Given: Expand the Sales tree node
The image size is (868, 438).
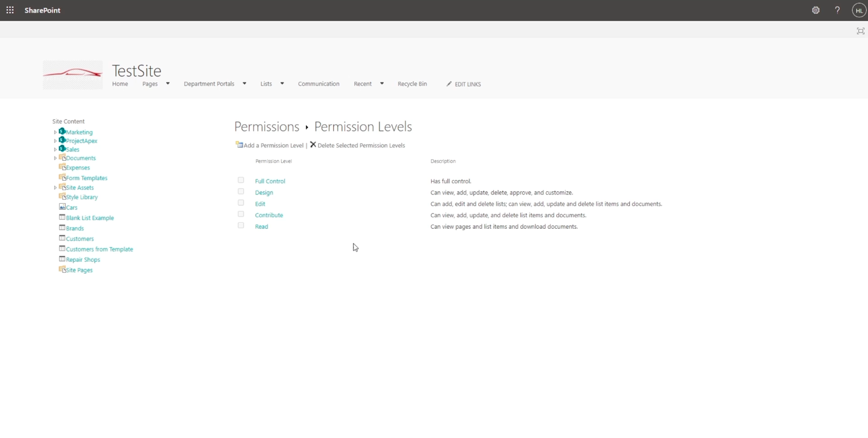Looking at the screenshot, I should 55,150.
